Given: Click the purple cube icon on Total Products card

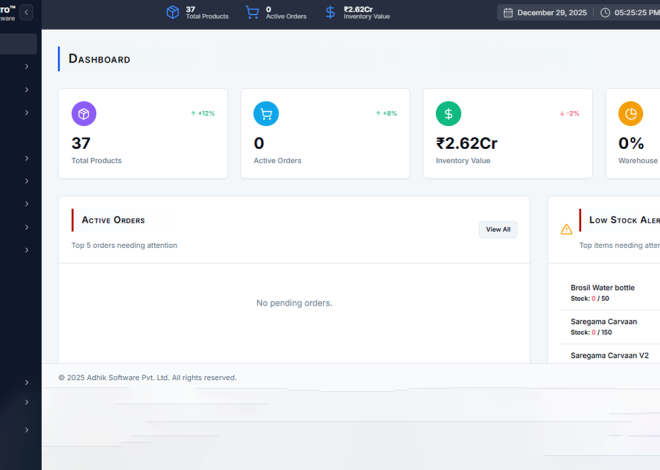Looking at the screenshot, I should (x=84, y=114).
